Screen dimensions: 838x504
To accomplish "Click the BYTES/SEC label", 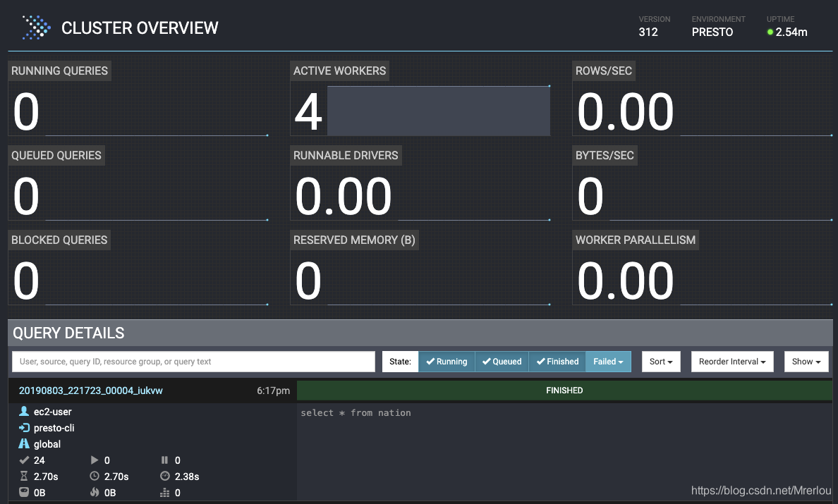I will pyautogui.click(x=605, y=155).
